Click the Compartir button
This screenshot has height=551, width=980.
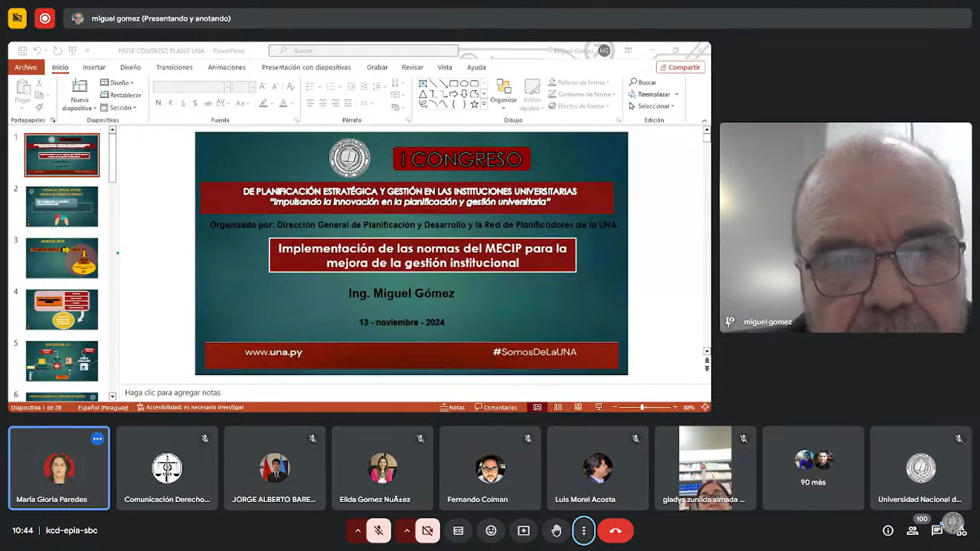pos(680,67)
